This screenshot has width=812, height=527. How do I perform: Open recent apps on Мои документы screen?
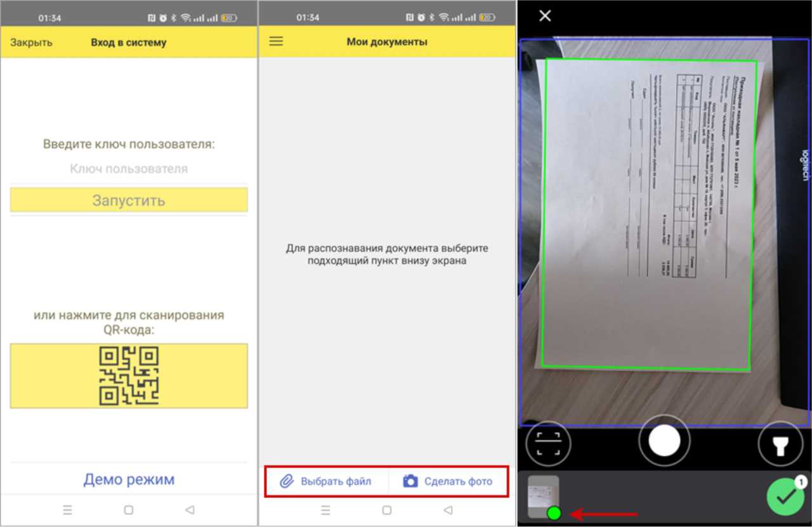[325, 510]
